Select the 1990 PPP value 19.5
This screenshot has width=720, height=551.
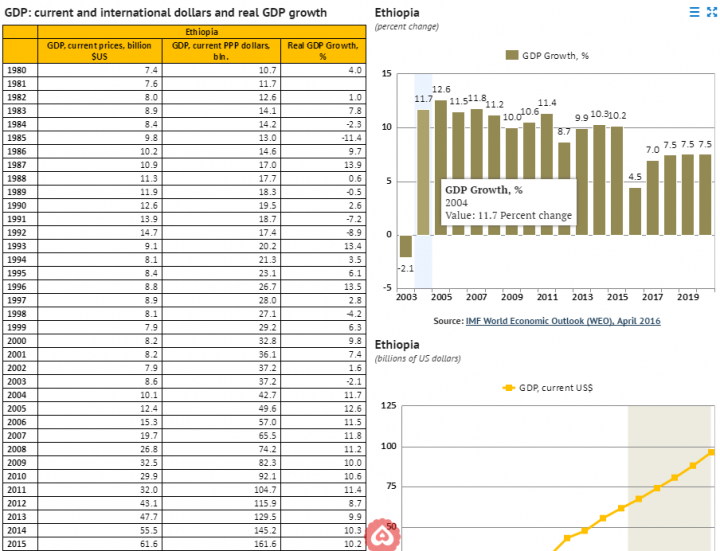[x=221, y=206]
